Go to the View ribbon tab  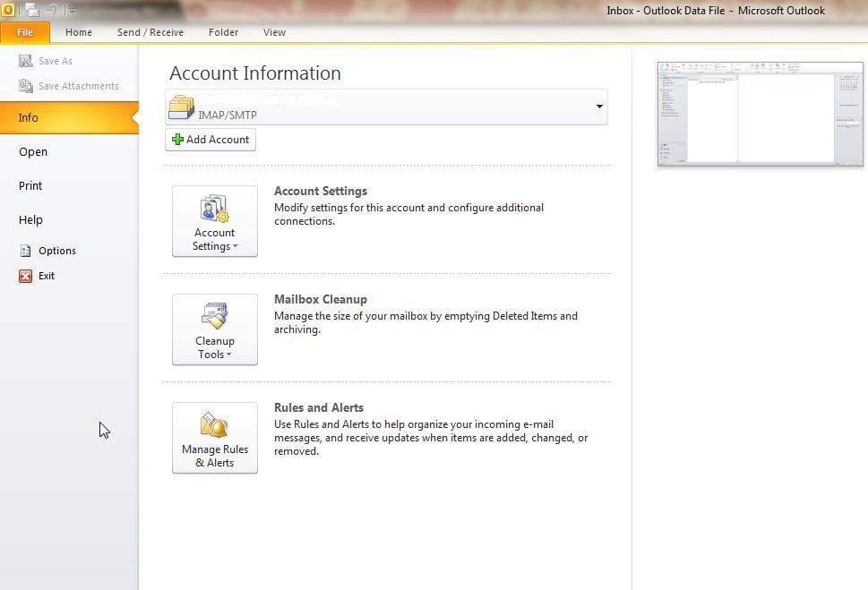pyautogui.click(x=274, y=32)
